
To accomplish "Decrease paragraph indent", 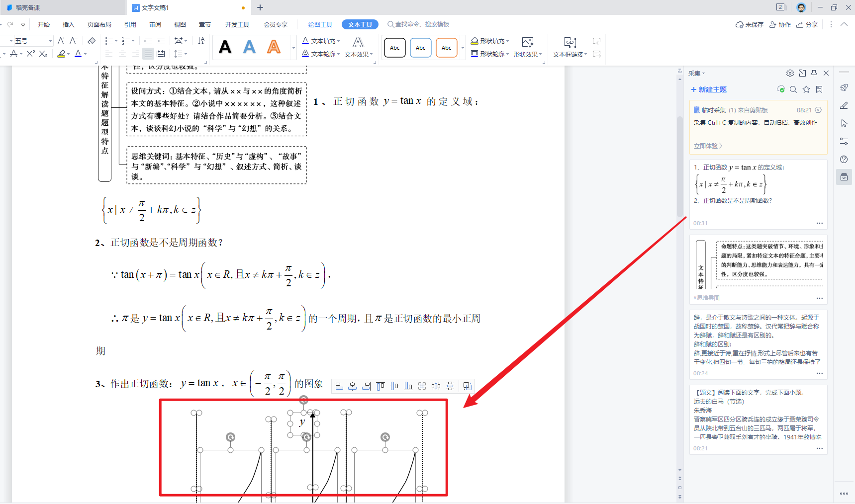I will (148, 41).
